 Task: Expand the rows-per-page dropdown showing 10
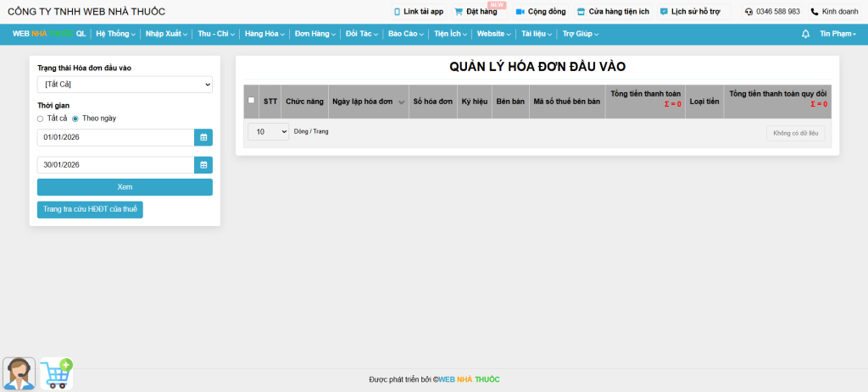pos(268,132)
